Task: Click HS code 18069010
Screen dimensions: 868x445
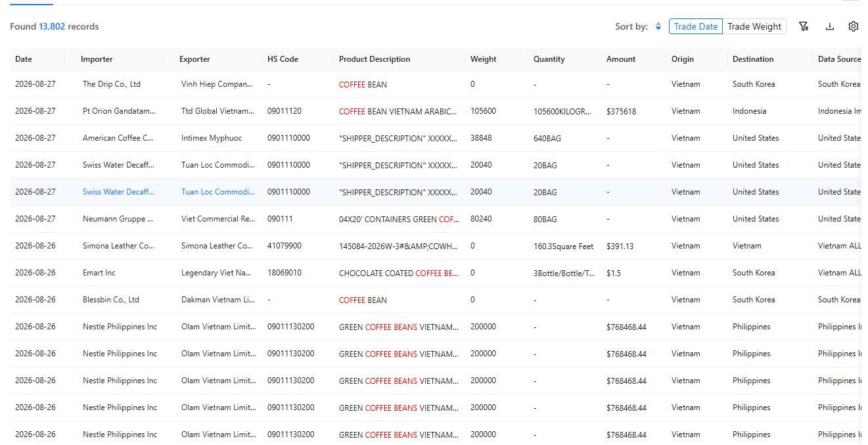Action: click(x=285, y=273)
